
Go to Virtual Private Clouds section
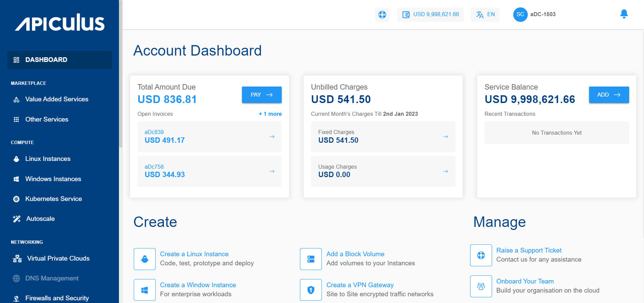(58, 259)
